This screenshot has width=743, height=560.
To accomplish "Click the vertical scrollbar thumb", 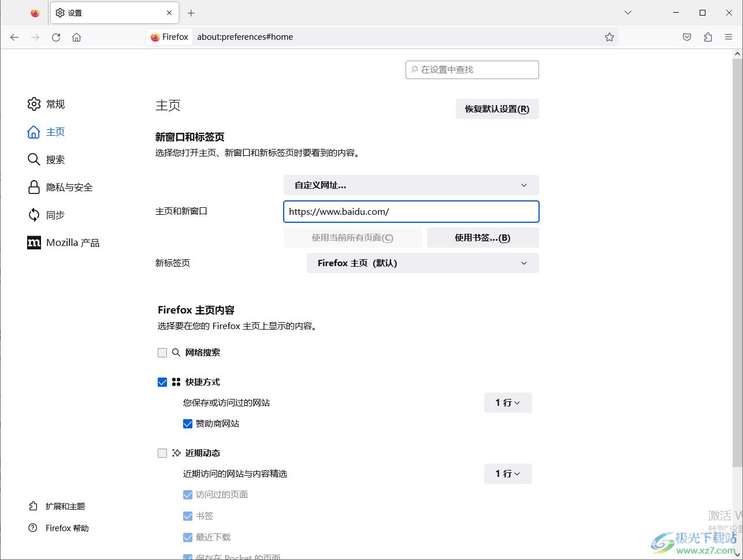I will (737, 263).
